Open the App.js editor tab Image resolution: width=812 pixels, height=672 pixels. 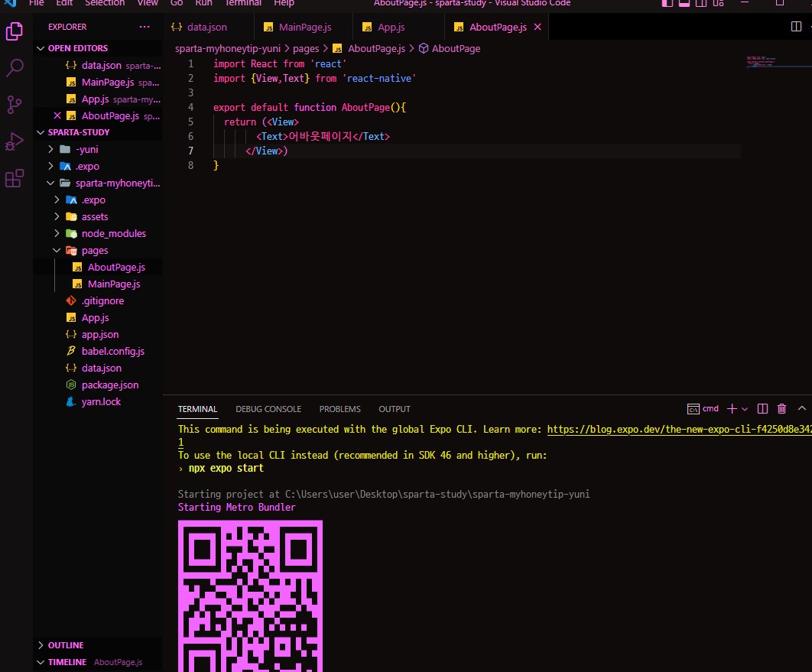point(391,27)
